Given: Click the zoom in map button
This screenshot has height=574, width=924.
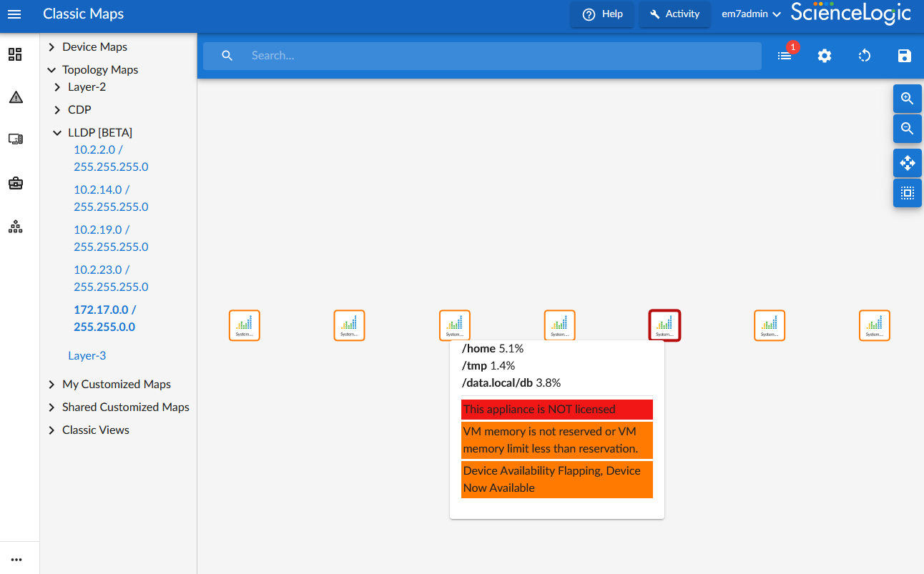Looking at the screenshot, I should pos(907,99).
